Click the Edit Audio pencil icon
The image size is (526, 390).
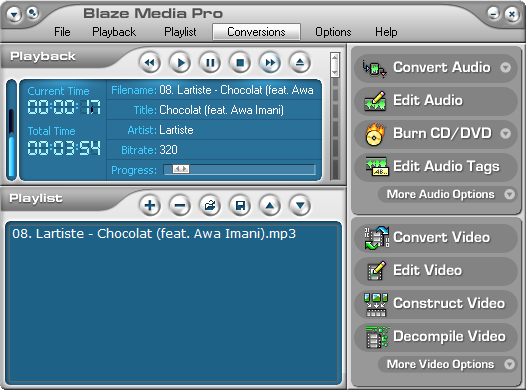375,101
